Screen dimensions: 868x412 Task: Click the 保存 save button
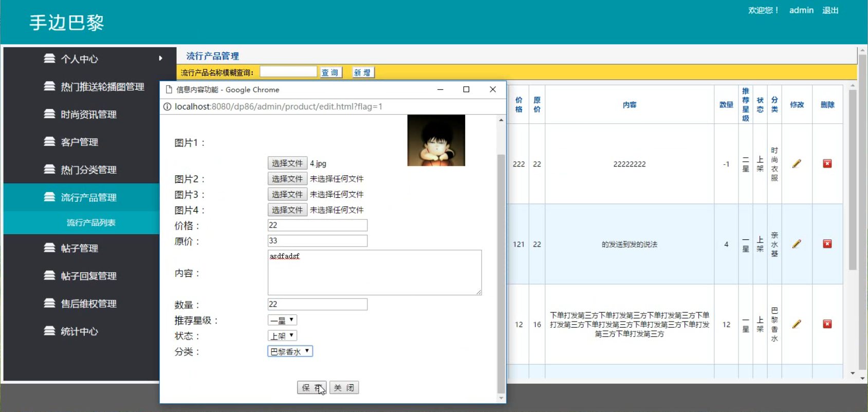point(312,388)
